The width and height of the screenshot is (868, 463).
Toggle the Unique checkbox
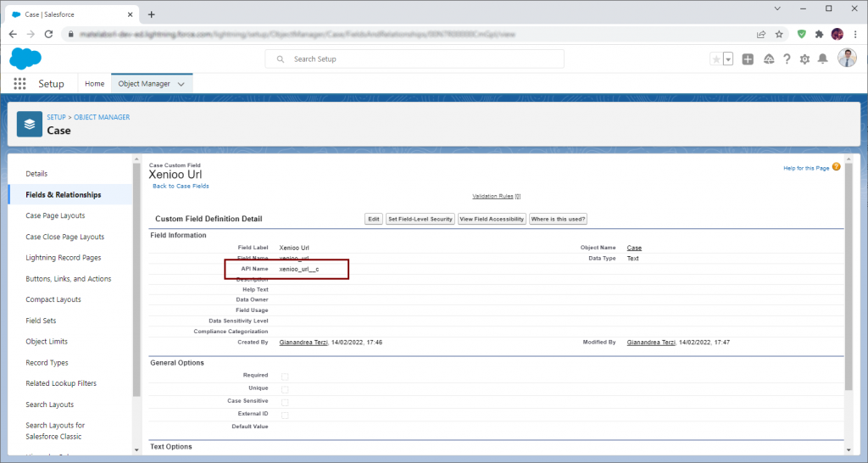[x=285, y=389]
